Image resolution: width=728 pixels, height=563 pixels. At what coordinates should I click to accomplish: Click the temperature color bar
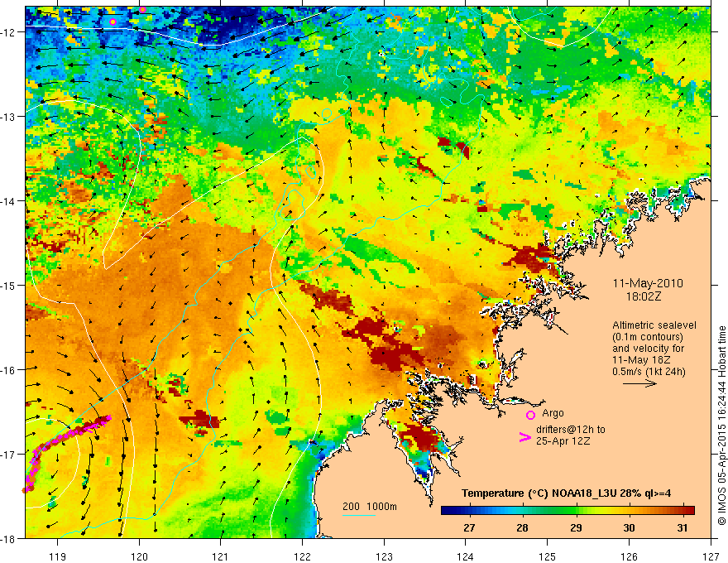(568, 510)
